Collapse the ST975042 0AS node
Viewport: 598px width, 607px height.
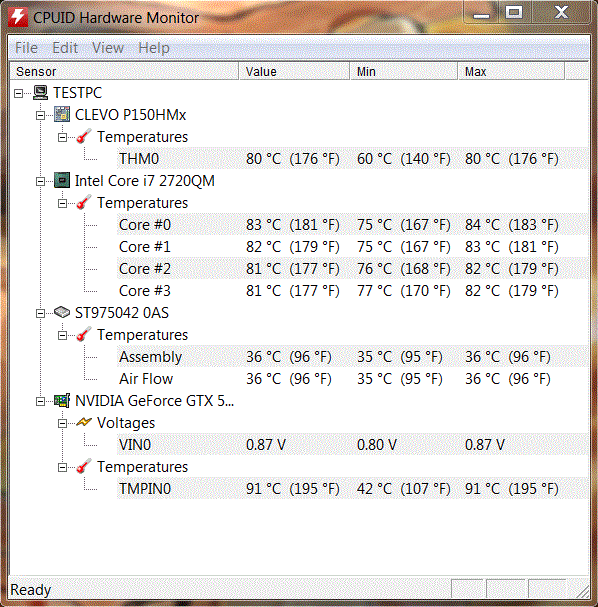(40, 313)
